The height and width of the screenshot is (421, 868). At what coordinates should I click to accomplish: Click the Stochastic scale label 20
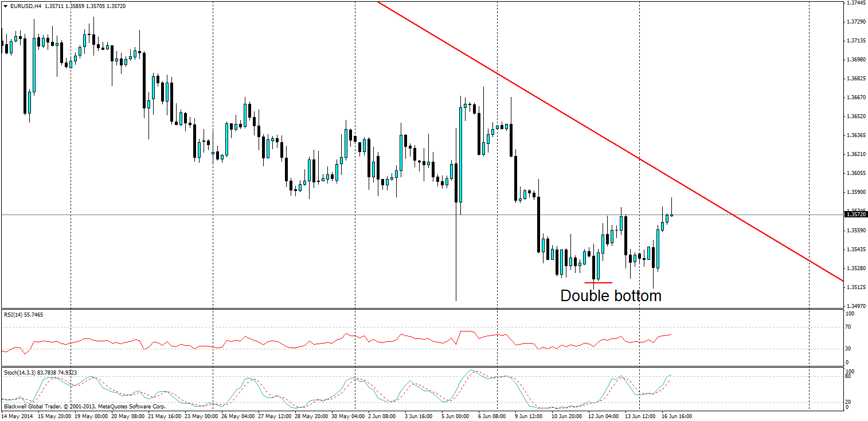850,401
